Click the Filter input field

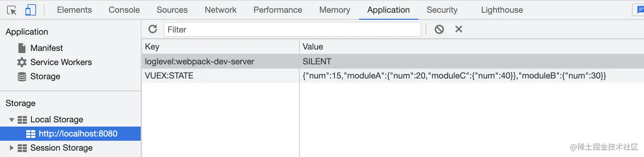pos(293,29)
